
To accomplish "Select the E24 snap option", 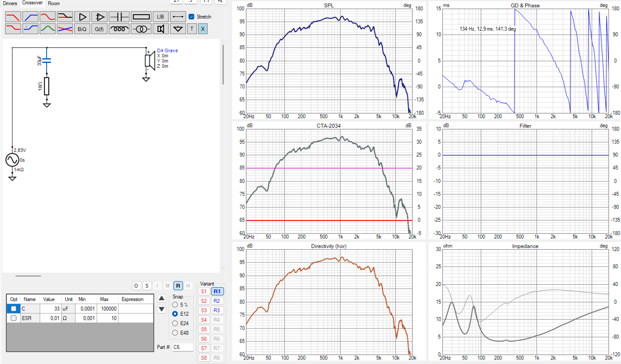I will tap(174, 323).
